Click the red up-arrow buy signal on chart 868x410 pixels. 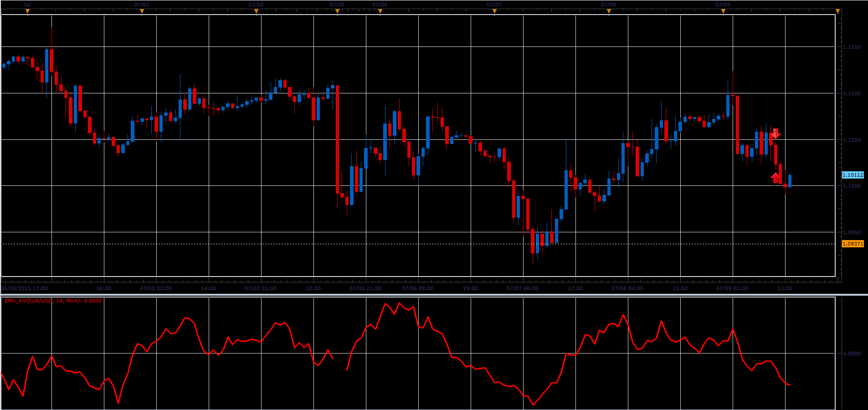776,178
